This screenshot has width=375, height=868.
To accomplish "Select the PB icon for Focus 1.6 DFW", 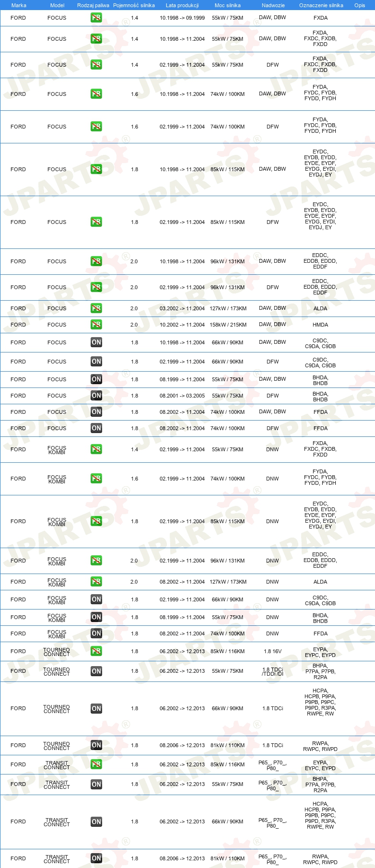I will pos(96,127).
